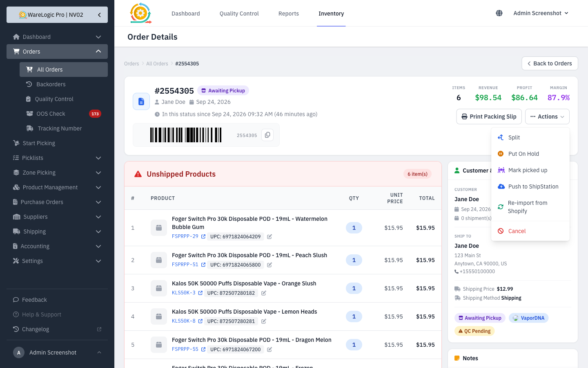This screenshot has height=368, width=588.
Task: Toggle the Actions dropdown button
Action: pos(547,117)
